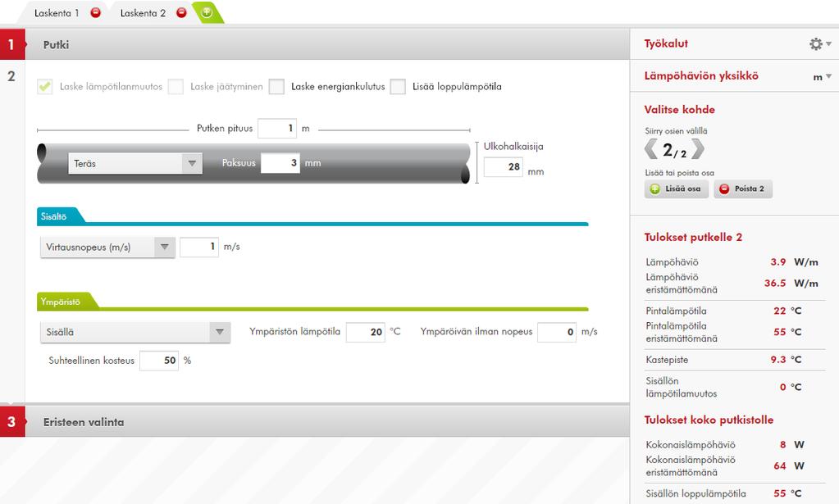Click the flow speed value field
The height and width of the screenshot is (504, 839).
tap(199, 247)
